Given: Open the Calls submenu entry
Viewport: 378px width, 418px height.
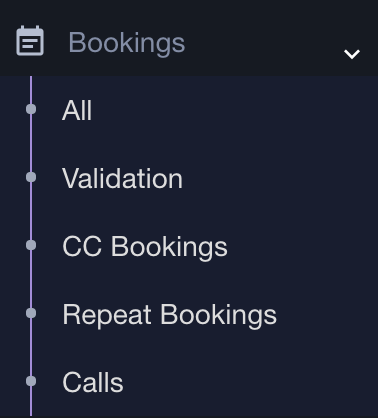Looking at the screenshot, I should pyautogui.click(x=93, y=382).
